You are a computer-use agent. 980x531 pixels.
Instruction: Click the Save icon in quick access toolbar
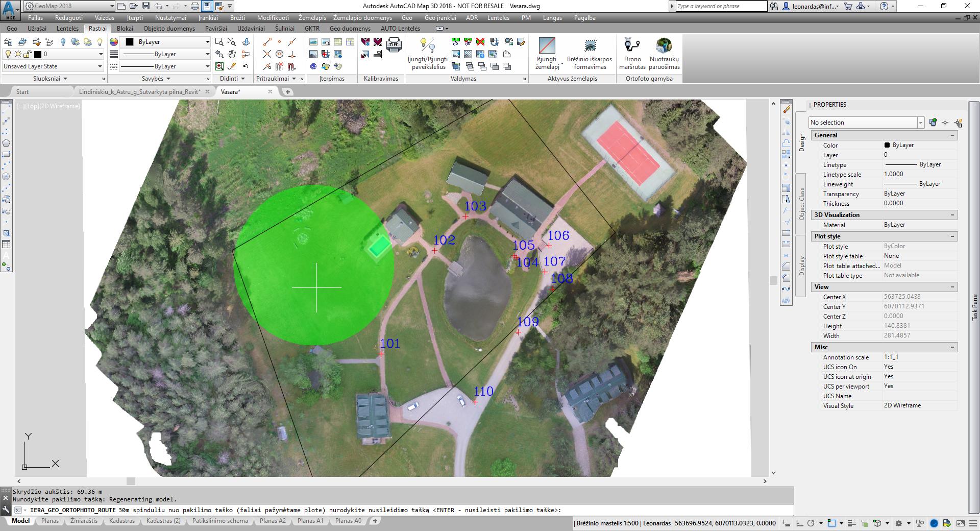tap(146, 6)
